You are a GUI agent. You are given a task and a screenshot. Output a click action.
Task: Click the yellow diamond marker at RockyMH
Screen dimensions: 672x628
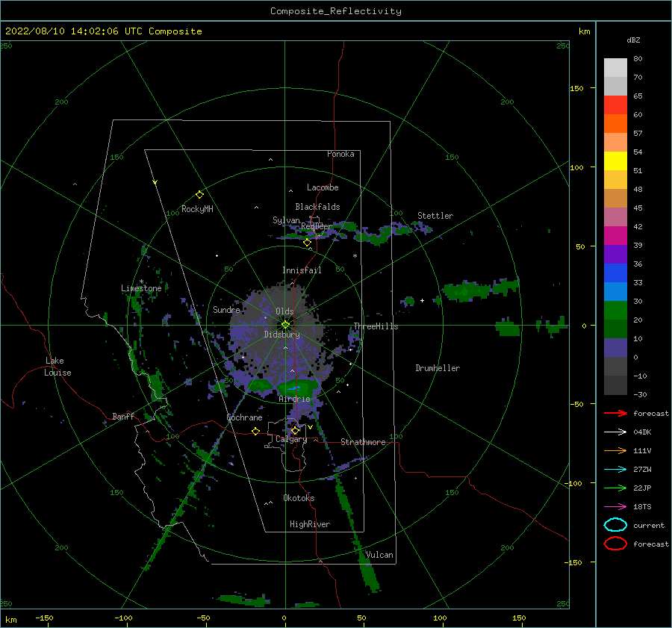(x=199, y=195)
